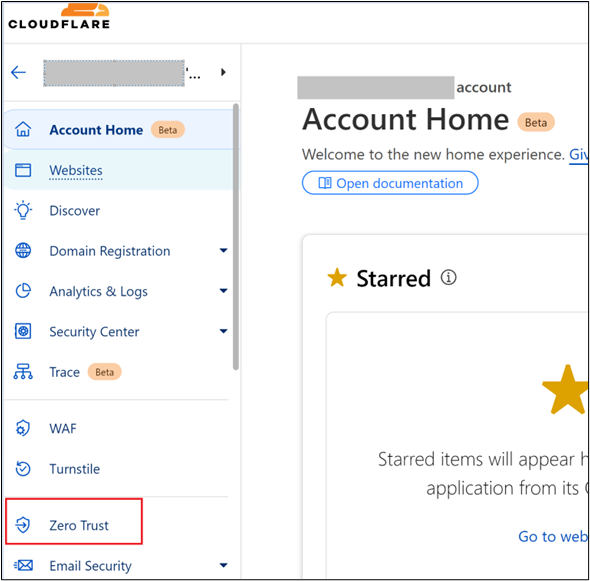Click the book icon in Open documentation
Viewport: 590px width, 581px height.
pos(325,183)
